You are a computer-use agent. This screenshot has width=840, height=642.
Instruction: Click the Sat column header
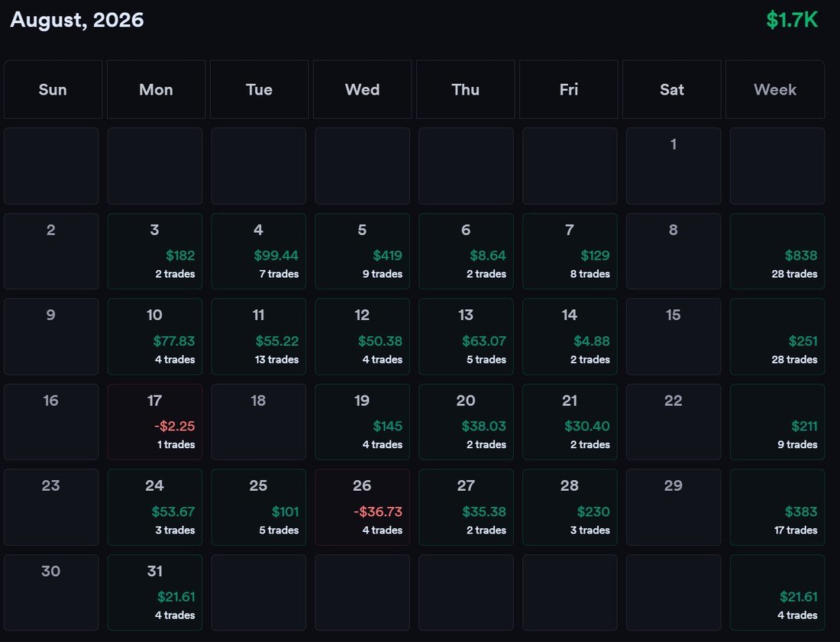[x=672, y=89]
